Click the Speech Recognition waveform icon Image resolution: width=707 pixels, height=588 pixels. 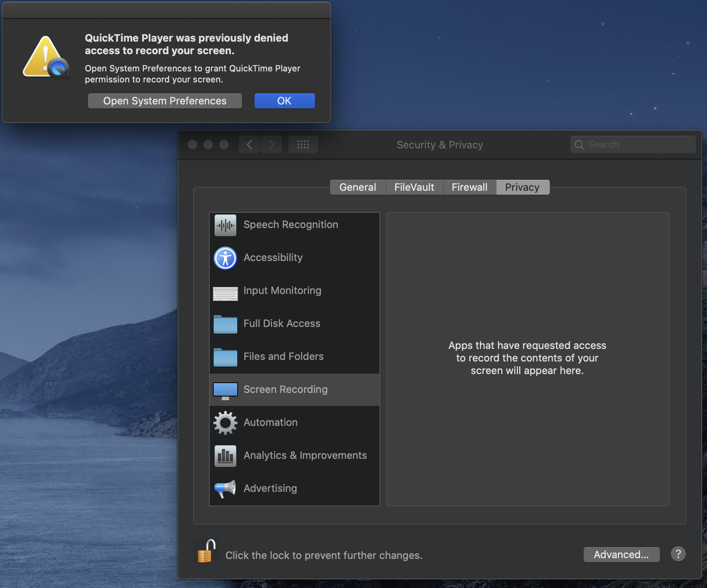click(x=225, y=225)
